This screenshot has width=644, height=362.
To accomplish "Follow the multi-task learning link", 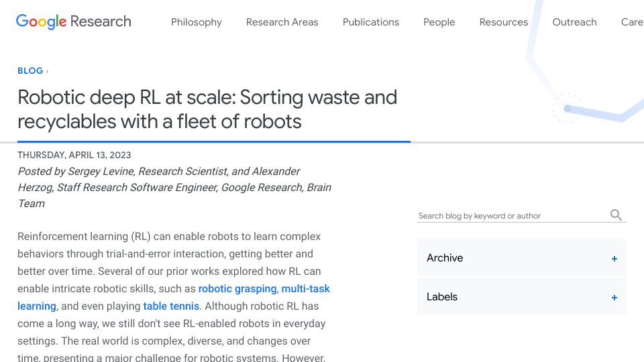I will (306, 288).
